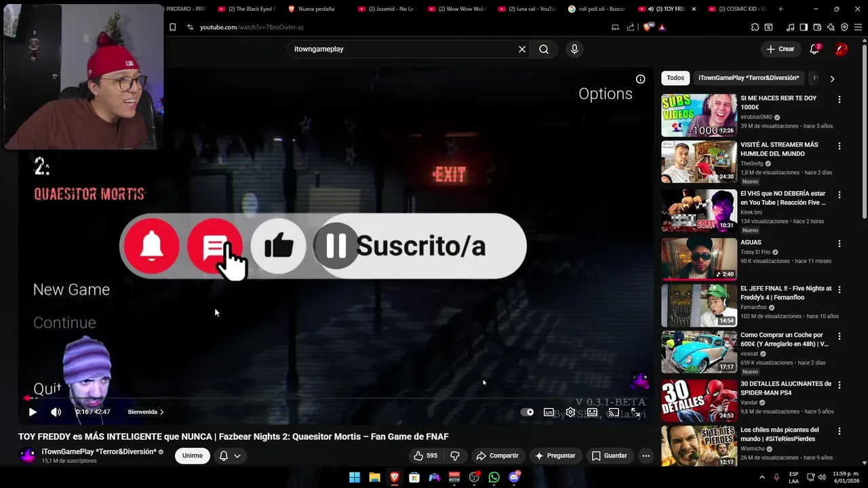Screen dimensions: 868x488
Task: Open 30 DETALLES Spider-Man thumbnail
Action: point(698,401)
